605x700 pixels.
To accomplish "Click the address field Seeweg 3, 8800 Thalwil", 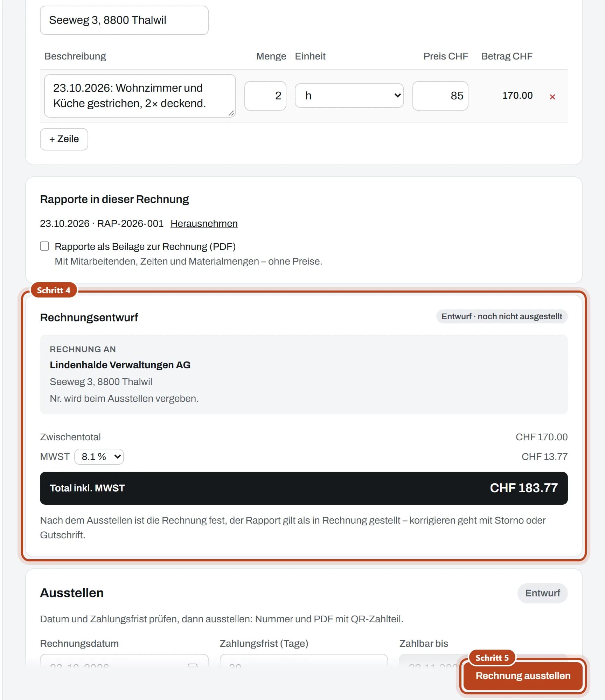I will (x=124, y=20).
